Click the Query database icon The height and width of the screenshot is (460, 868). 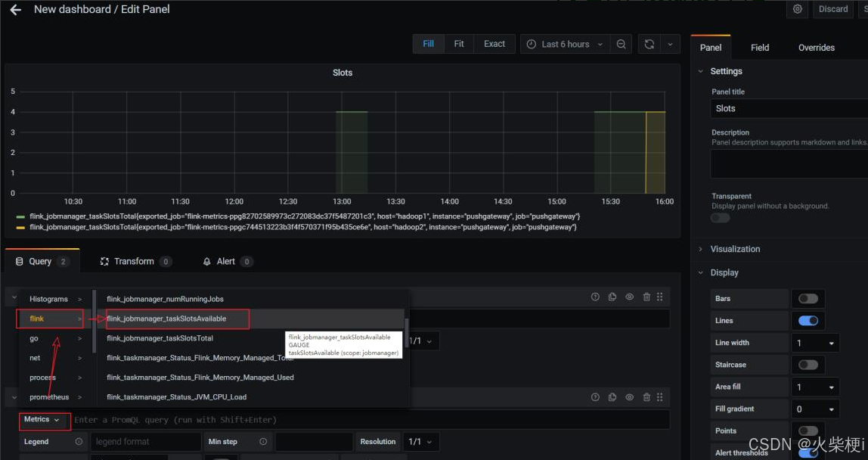point(19,261)
